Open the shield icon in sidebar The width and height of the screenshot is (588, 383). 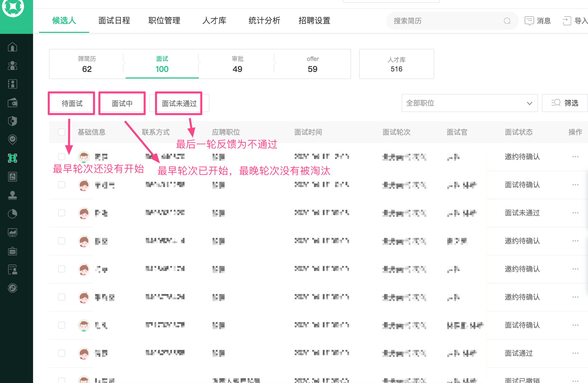13,121
